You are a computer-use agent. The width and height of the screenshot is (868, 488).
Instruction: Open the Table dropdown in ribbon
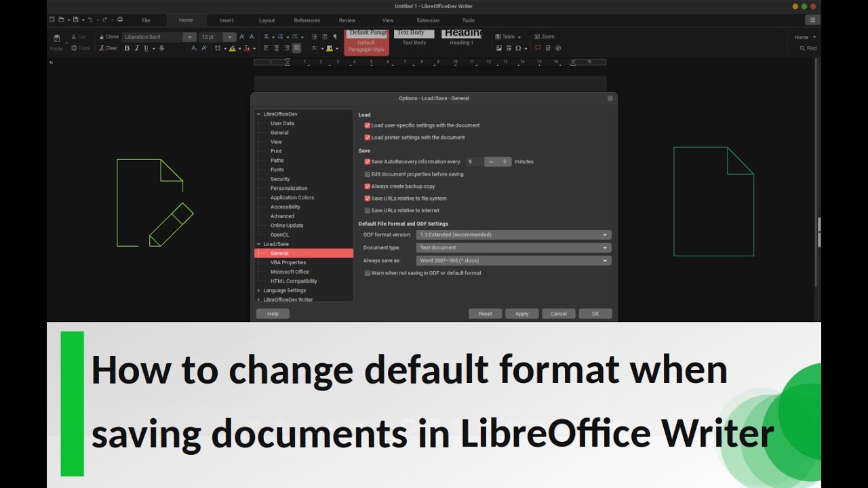pyautogui.click(x=508, y=37)
